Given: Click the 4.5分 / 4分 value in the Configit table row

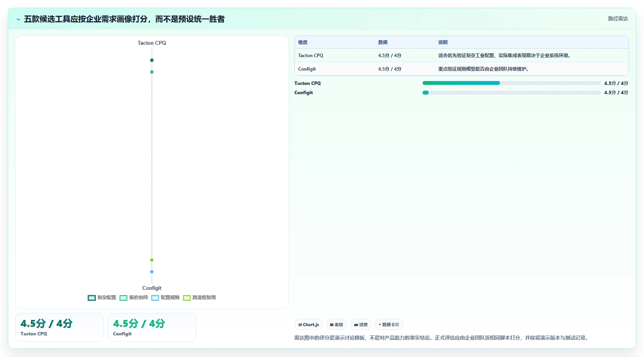Looking at the screenshot, I should click(390, 69).
